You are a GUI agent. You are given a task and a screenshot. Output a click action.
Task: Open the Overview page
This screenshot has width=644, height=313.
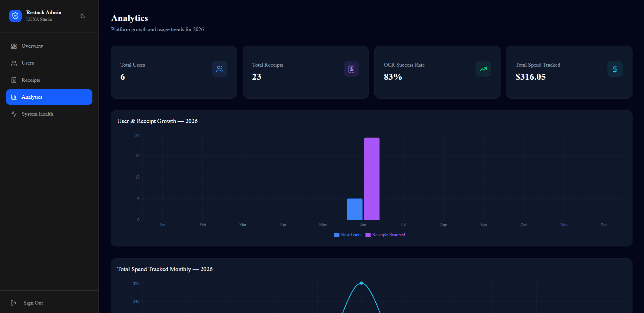49,46
